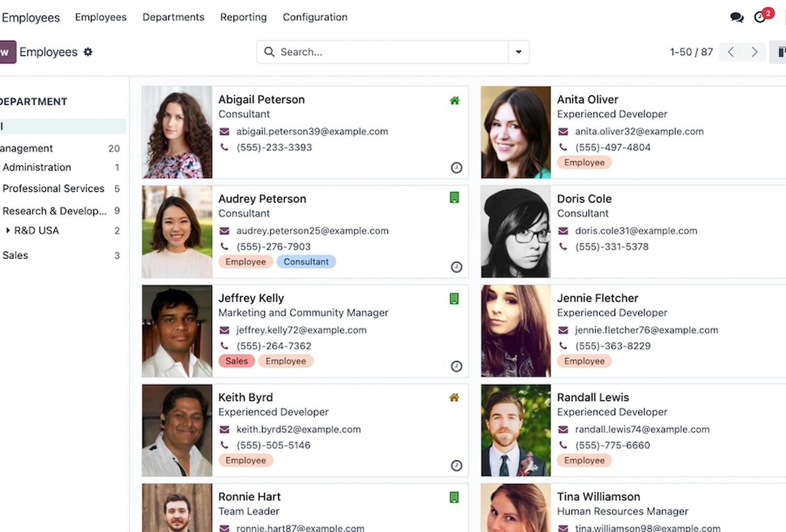
Task: Click into the Search input field
Action: pyautogui.click(x=388, y=52)
